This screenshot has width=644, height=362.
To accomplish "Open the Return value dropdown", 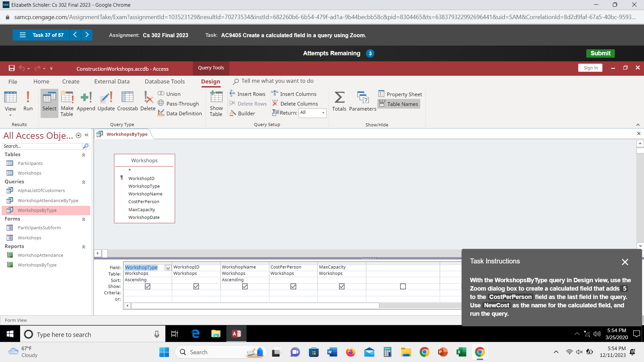I will 323,113.
